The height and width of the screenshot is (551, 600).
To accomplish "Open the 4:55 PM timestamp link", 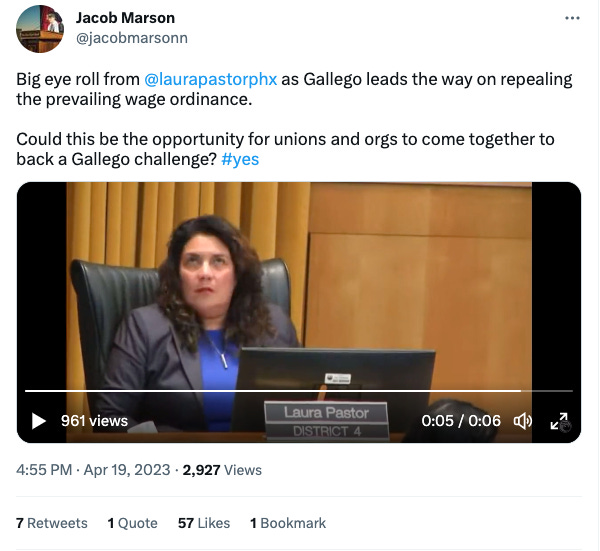I will coord(44,470).
